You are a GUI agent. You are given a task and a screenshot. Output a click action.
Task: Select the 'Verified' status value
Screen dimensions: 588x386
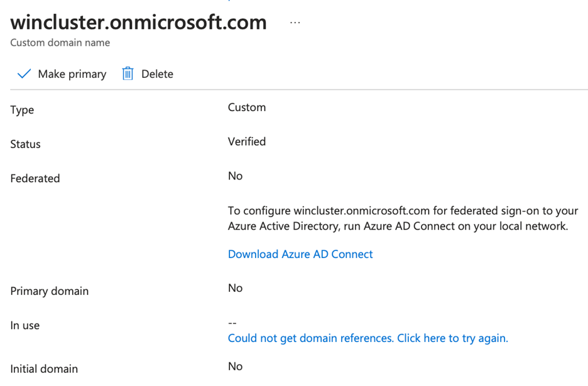click(x=247, y=142)
